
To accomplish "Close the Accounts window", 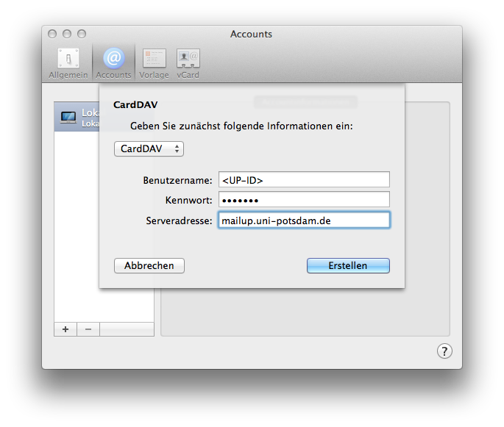I will click(x=52, y=34).
